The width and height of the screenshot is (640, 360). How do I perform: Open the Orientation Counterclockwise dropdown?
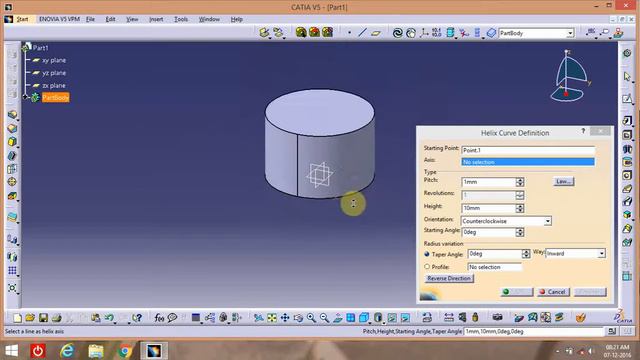click(548, 221)
